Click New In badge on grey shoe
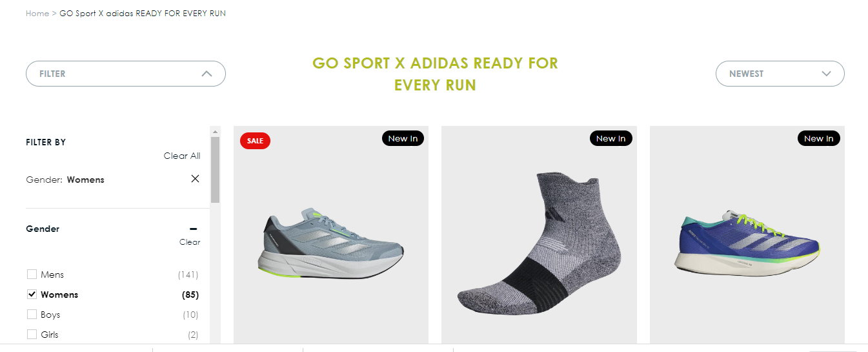The width and height of the screenshot is (868, 352). pos(403,138)
